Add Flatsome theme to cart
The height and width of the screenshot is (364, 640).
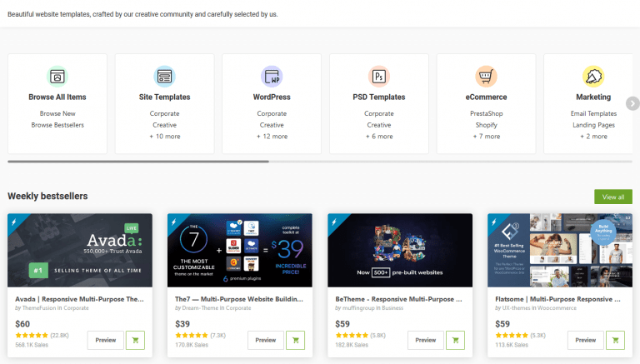pyautogui.click(x=616, y=340)
